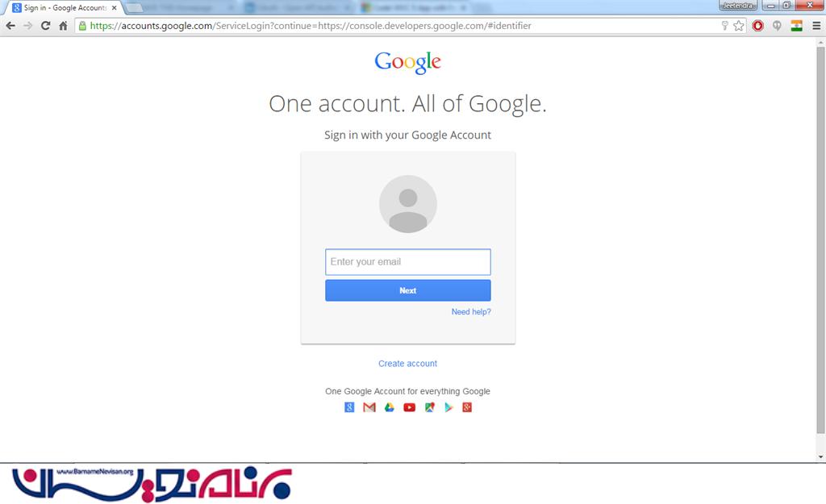Close the Sign in tab
Viewport: 826px width, 504px height.
coord(115,8)
